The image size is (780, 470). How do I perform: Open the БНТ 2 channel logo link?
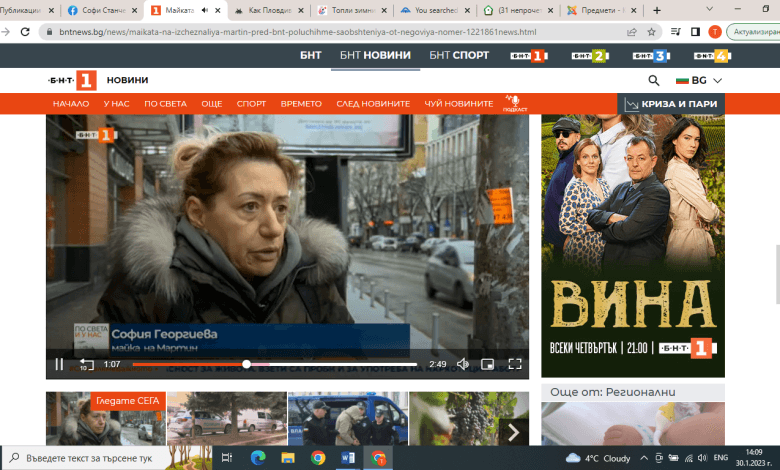pyautogui.click(x=590, y=56)
